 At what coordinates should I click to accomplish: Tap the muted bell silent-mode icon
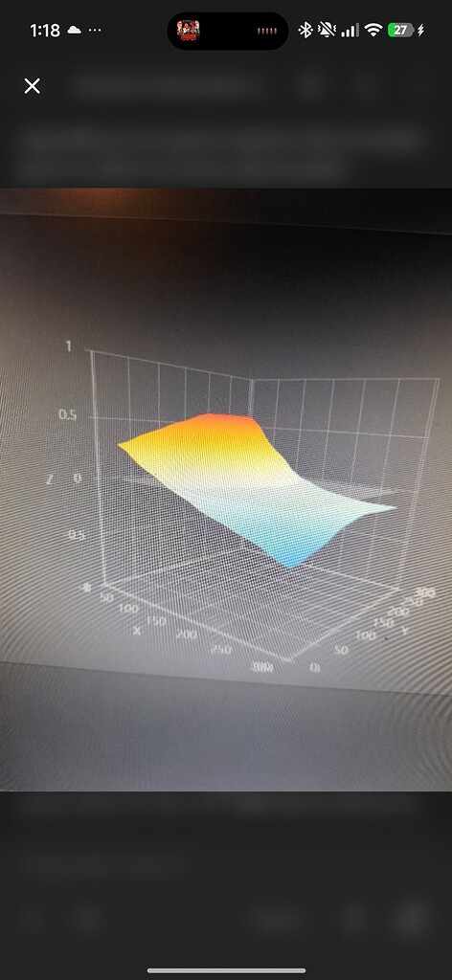(327, 30)
